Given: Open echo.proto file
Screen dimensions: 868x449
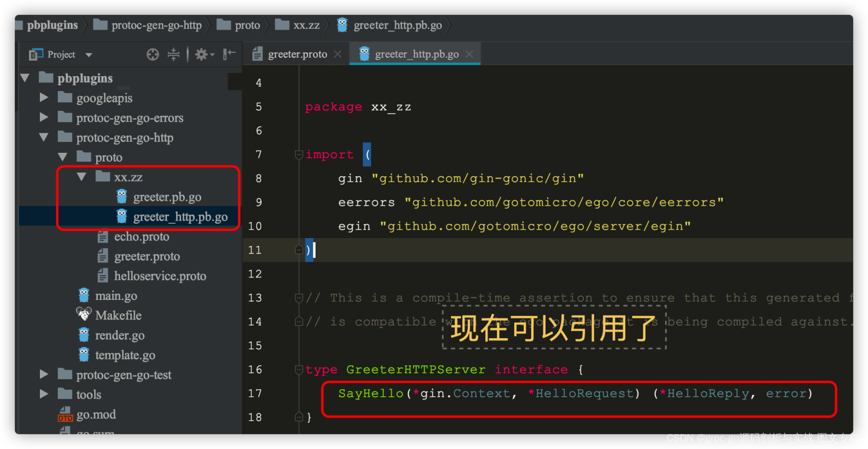Looking at the screenshot, I should point(142,236).
